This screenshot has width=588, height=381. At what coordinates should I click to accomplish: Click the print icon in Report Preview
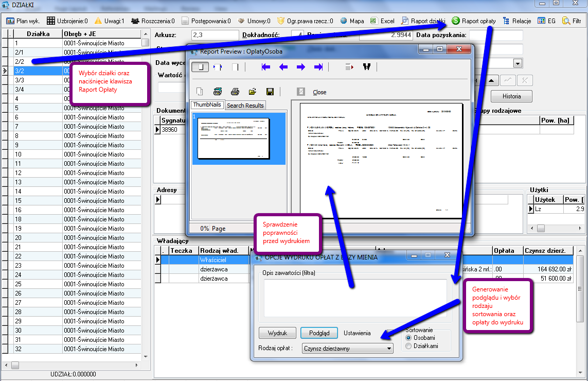coord(235,92)
